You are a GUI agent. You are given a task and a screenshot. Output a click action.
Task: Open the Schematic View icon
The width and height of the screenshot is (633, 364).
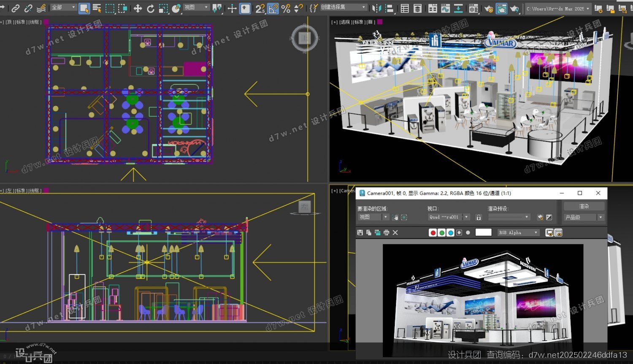(x=458, y=8)
